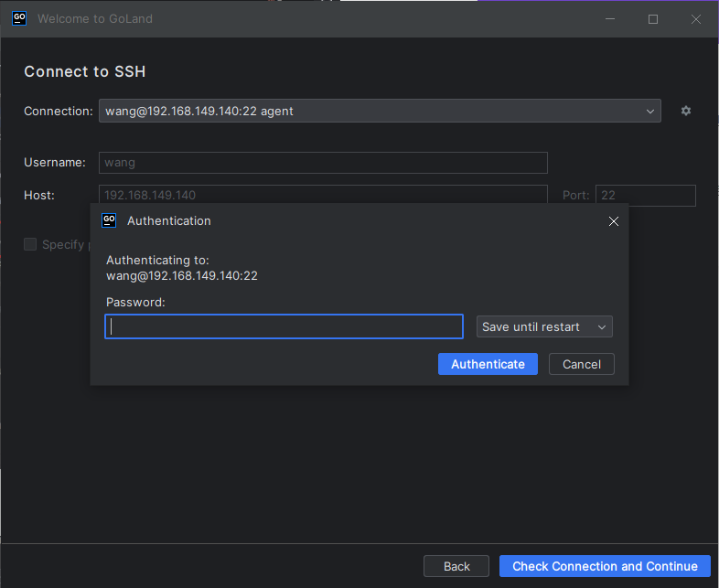Click the Host field showing 192.168.149.140

coord(323,195)
